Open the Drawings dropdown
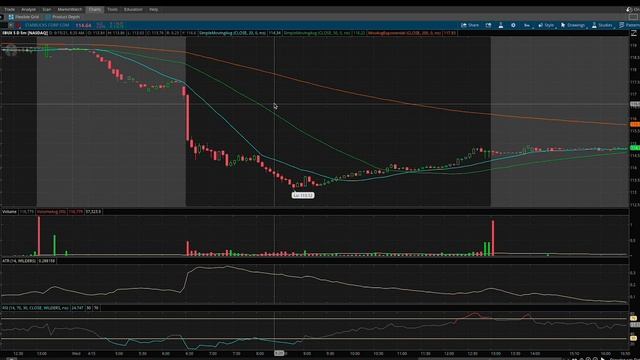Screen dimensions: 640x360 pyautogui.click(x=573, y=25)
